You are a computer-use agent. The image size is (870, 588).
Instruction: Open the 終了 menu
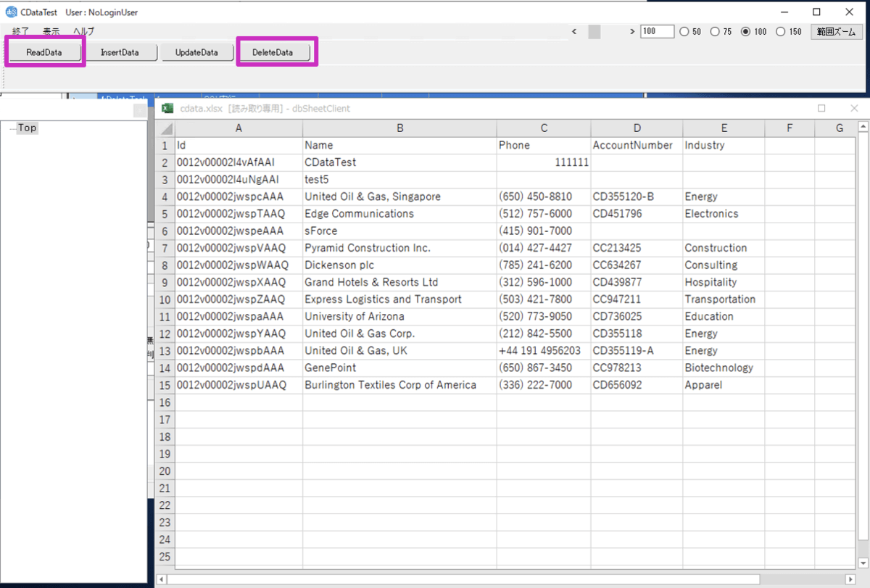coord(21,32)
